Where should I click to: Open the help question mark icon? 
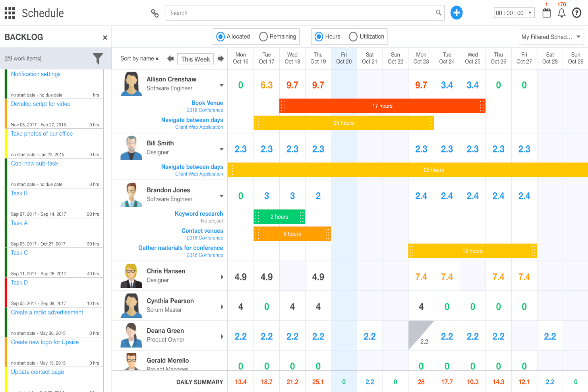click(576, 13)
